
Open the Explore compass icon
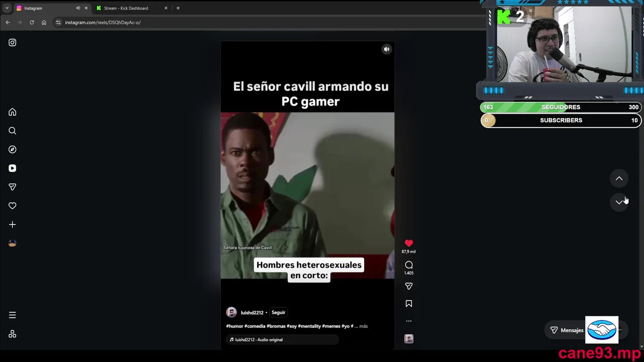pyautogui.click(x=12, y=149)
